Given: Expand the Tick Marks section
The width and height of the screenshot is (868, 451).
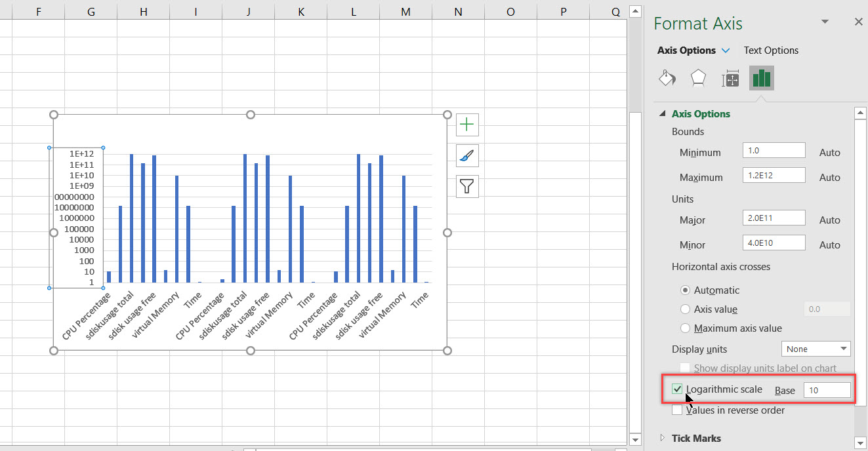Looking at the screenshot, I should [x=662, y=438].
